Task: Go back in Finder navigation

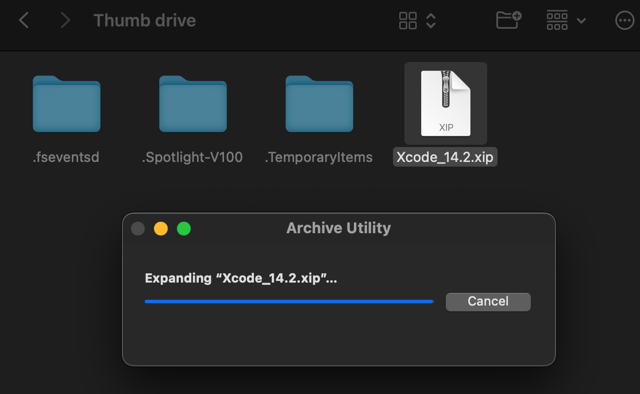Action: [24, 20]
